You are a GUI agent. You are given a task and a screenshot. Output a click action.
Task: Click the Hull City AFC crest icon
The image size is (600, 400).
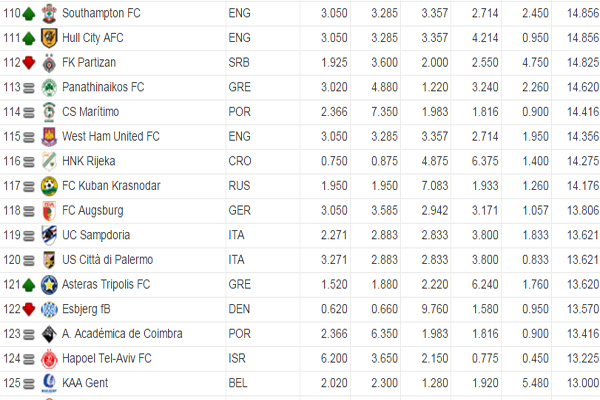[48, 39]
